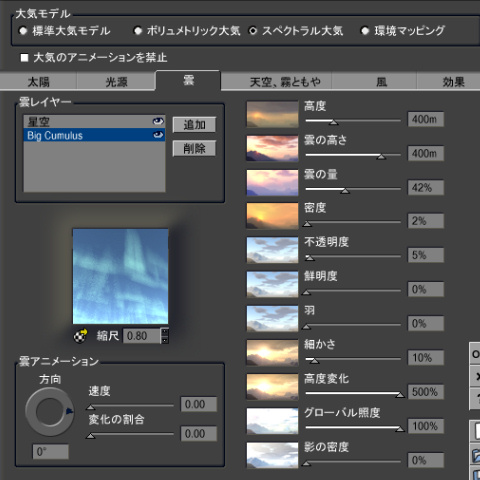Click the 雲の量 preview thumbnail
480x480 pixels.
point(272,183)
